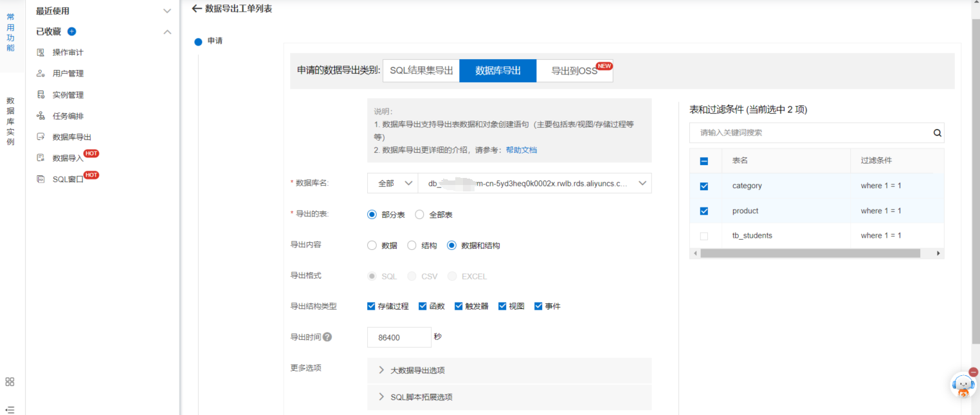Click the left arrow of table scrollbar
This screenshot has width=980, height=415.
694,254
